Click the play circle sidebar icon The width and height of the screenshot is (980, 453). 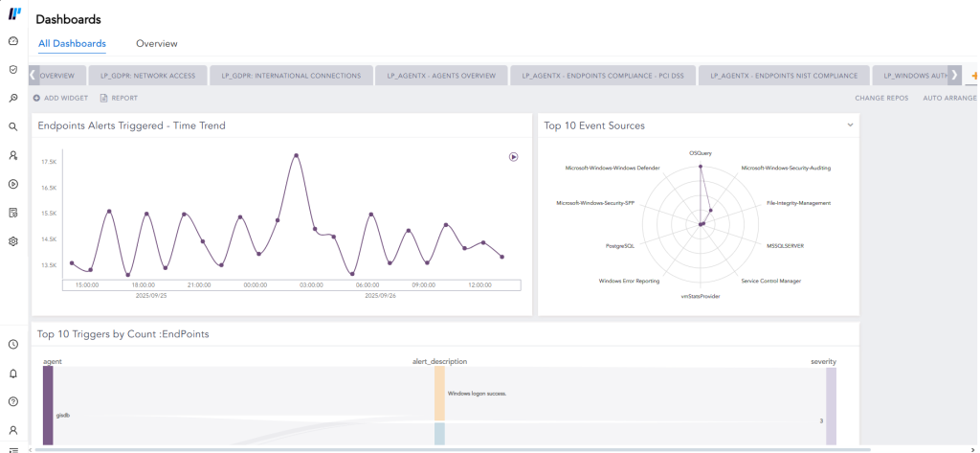(13, 184)
